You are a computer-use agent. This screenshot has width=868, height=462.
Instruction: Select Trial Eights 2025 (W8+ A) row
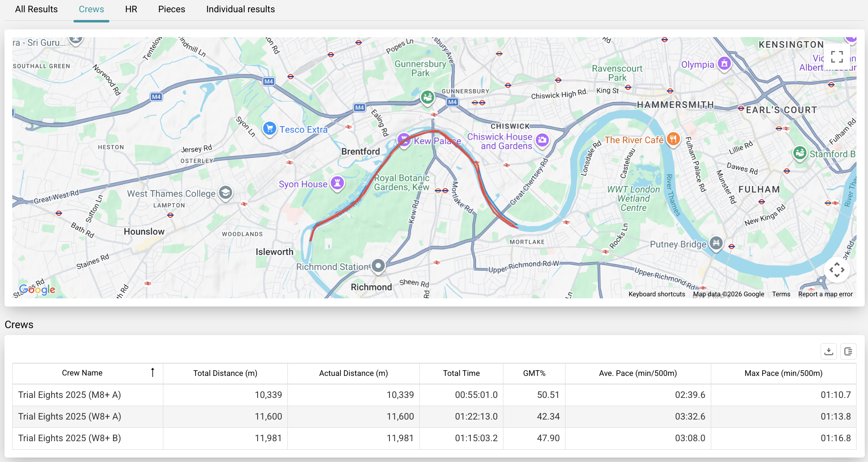click(434, 416)
